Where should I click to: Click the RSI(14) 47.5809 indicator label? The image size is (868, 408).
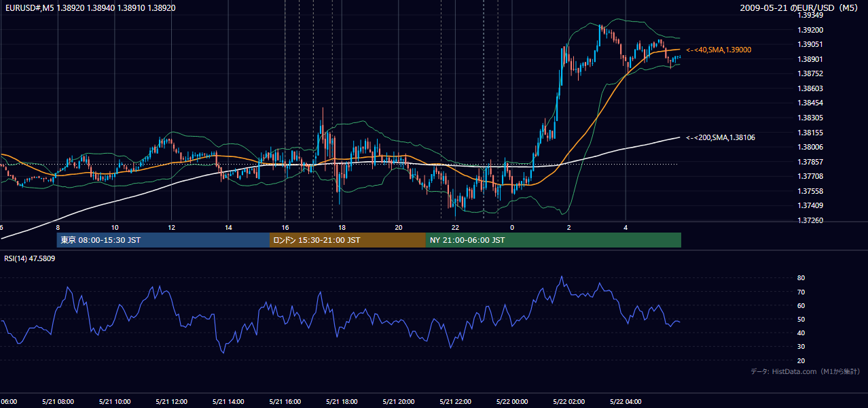30,258
